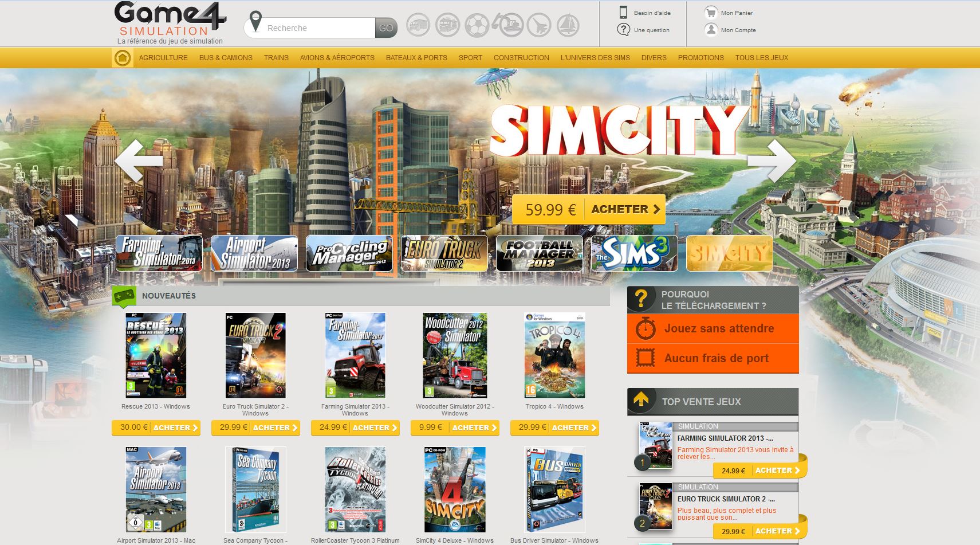The height and width of the screenshot is (545, 980).
Task: Open the Agriculture menu
Action: 163,58
